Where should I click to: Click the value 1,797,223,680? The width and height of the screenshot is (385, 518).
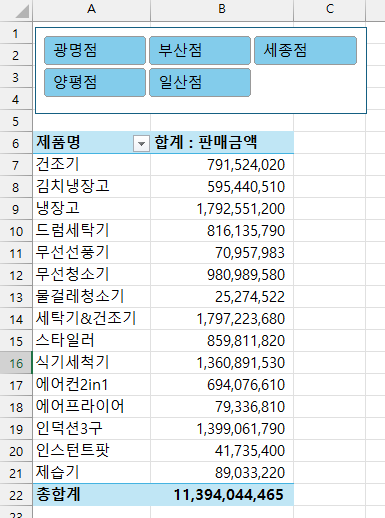[241, 319]
